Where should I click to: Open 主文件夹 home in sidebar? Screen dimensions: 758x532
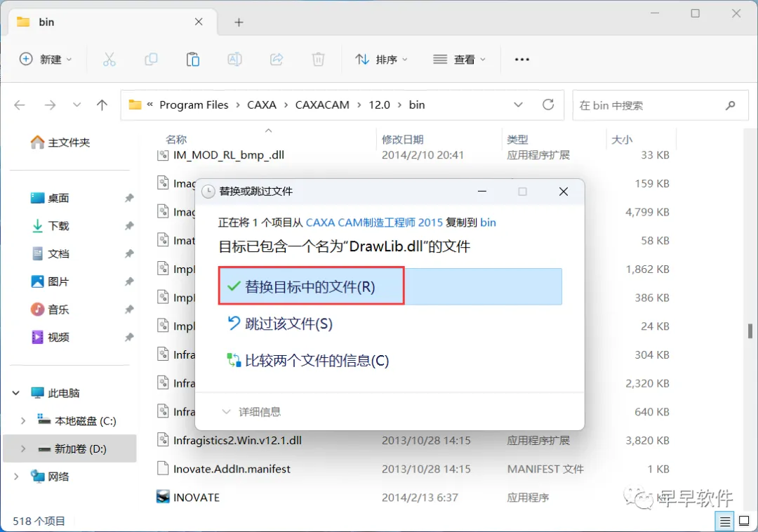60,142
